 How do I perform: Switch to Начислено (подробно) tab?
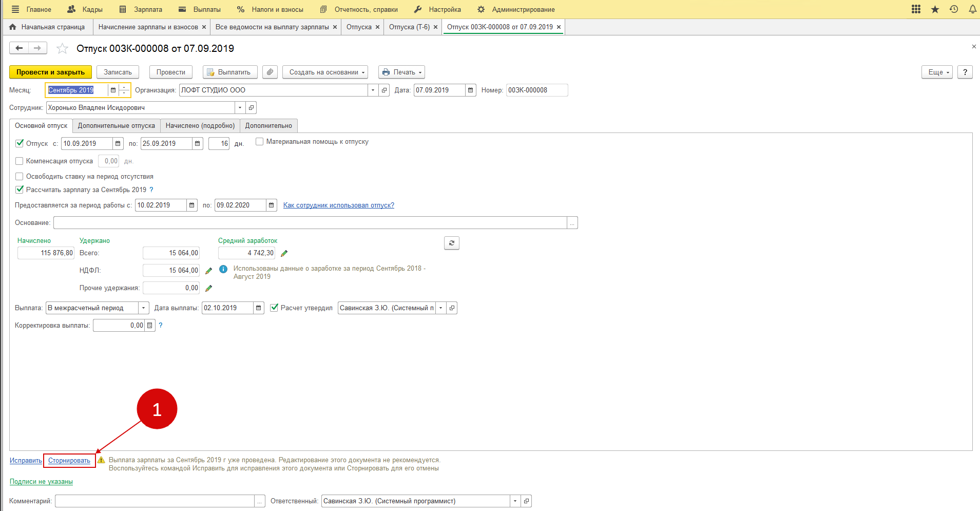200,125
